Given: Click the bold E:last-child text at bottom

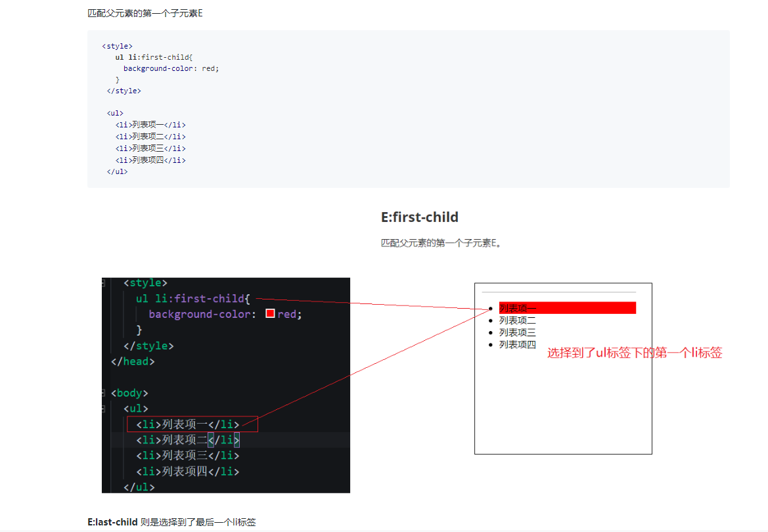Looking at the screenshot, I should click(112, 522).
